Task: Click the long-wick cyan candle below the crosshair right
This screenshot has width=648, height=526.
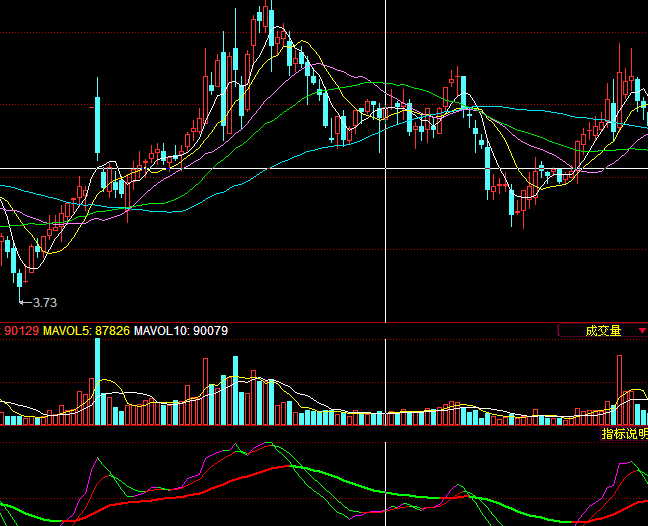Action: (x=512, y=205)
